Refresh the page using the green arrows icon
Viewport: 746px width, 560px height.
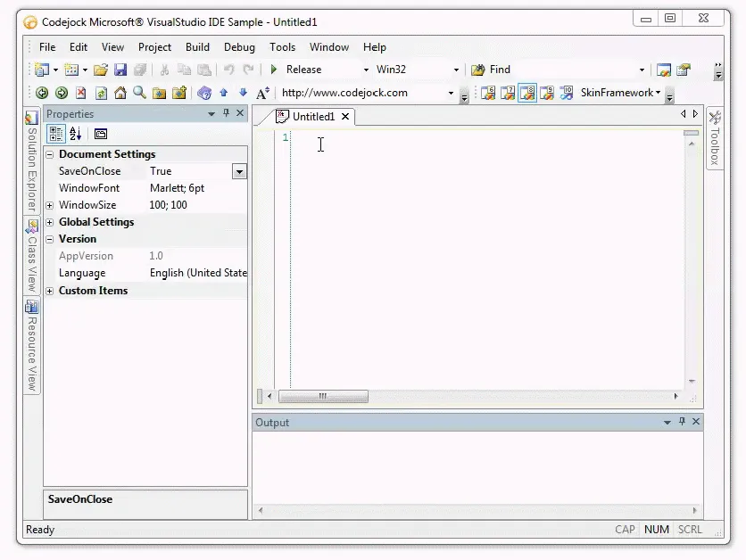[x=101, y=93]
